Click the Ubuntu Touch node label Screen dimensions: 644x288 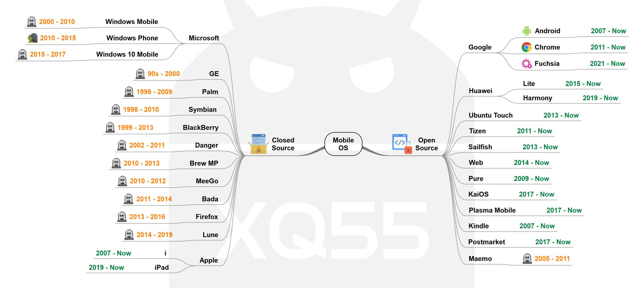coord(490,115)
